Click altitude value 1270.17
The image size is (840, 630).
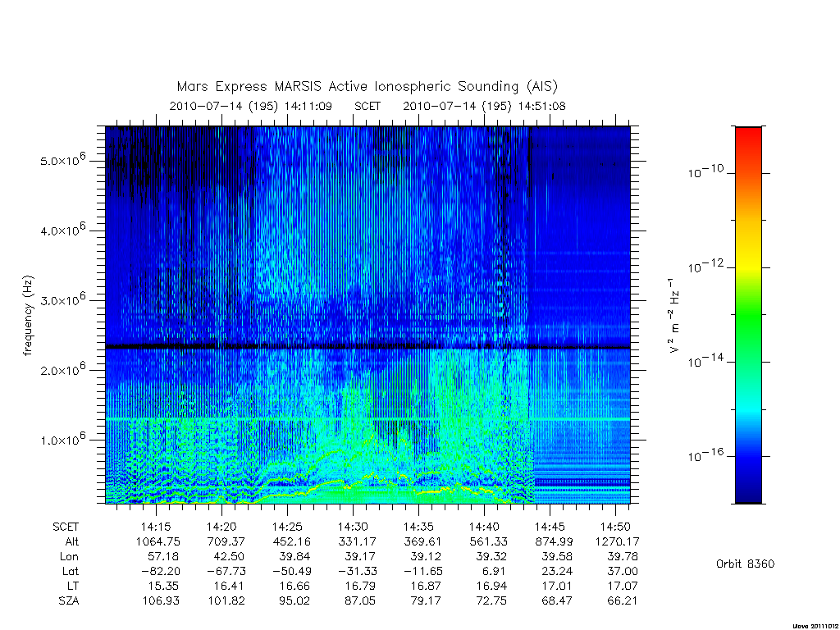[x=617, y=541]
